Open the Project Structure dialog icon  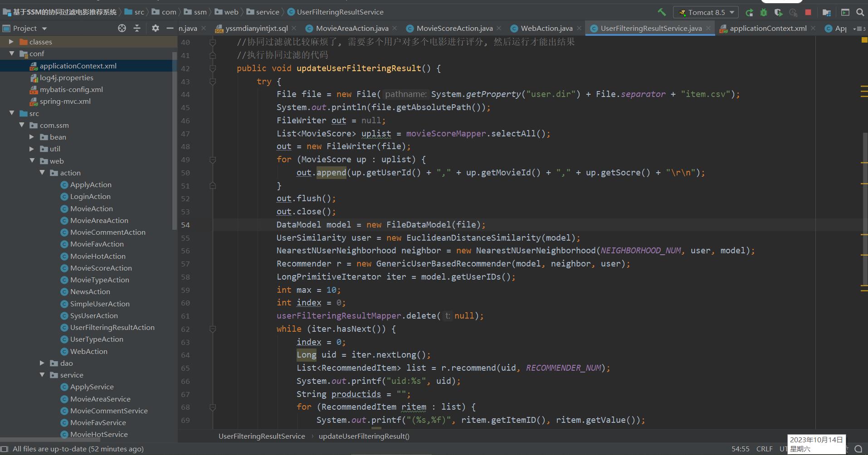pyautogui.click(x=827, y=13)
